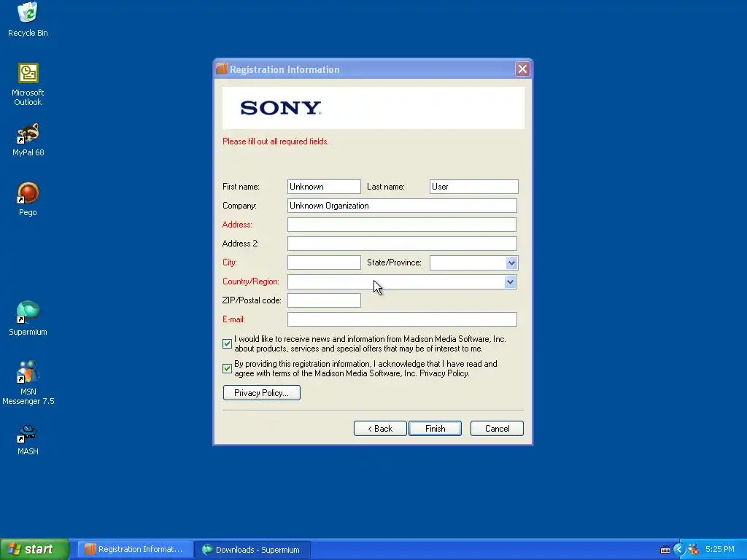Click into the E-mail field
This screenshot has height=560, width=747.
tap(402, 319)
